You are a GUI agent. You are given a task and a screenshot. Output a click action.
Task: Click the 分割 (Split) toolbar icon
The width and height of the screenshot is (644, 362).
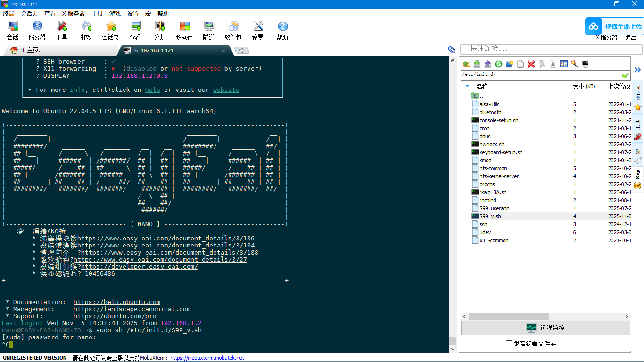coord(160,30)
